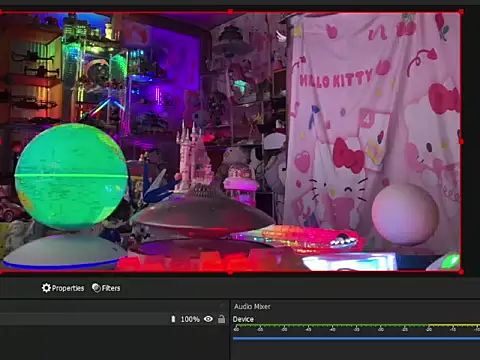Open source Properties with the gear button
This screenshot has height=360, width=480.
63,288
